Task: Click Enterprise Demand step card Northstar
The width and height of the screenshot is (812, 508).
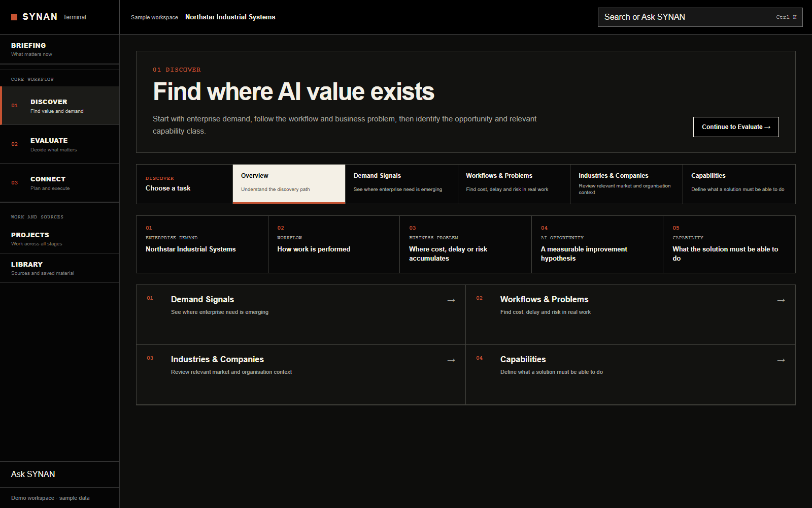Action: [202, 244]
